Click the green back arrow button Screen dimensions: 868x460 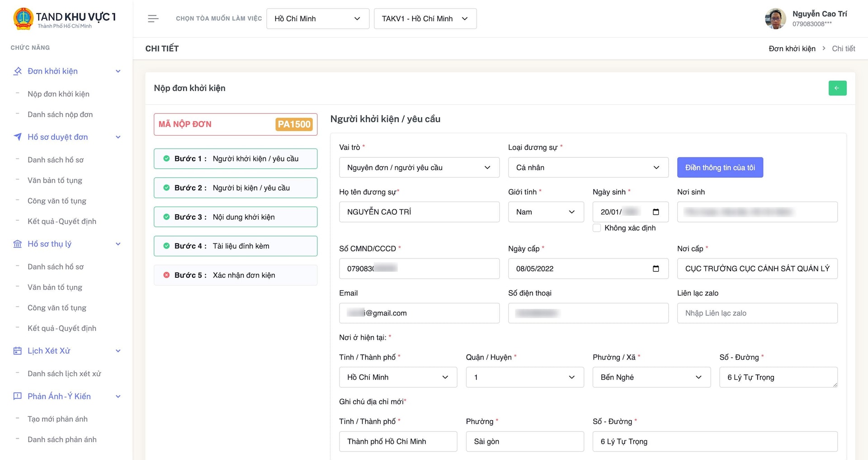pos(837,88)
